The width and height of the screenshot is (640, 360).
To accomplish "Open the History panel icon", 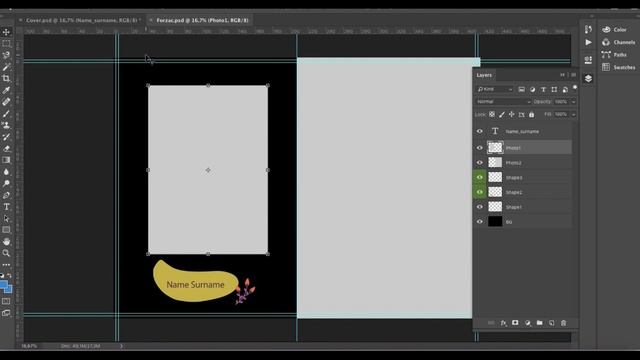I will tap(588, 29).
